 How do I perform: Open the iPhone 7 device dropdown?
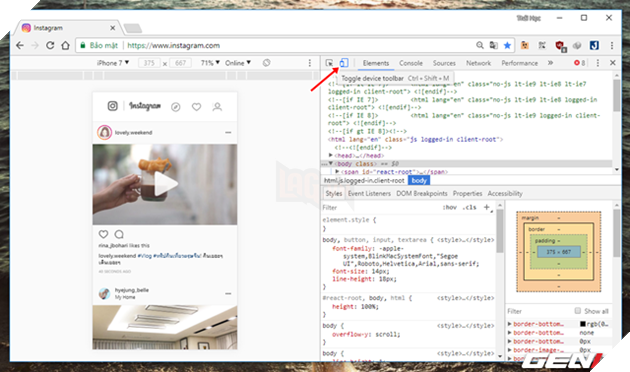pyautogui.click(x=113, y=63)
